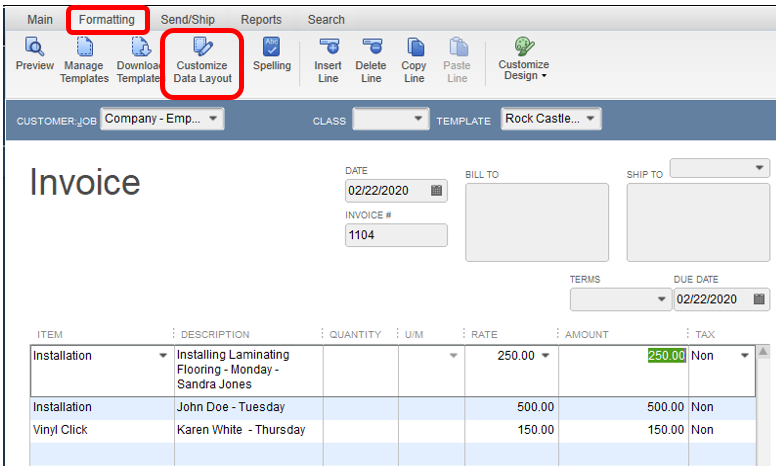Image resolution: width=776 pixels, height=466 pixels.
Task: Select the QUANTITY column header
Action: pyautogui.click(x=355, y=334)
